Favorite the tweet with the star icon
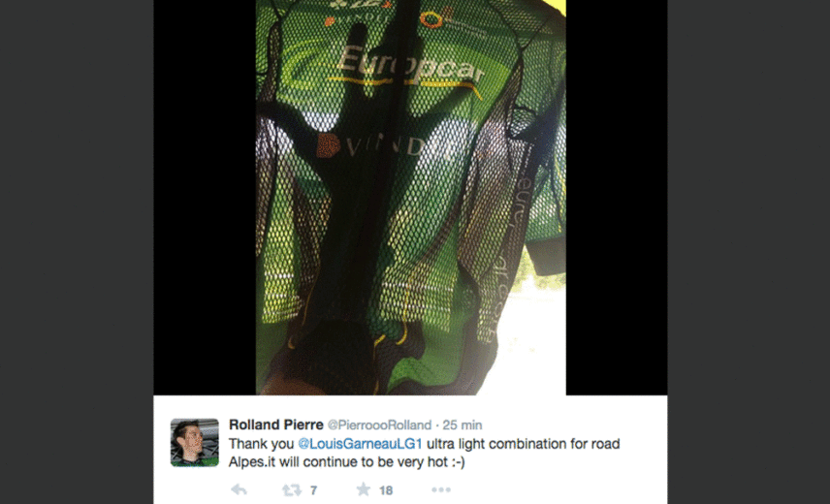 click(363, 489)
